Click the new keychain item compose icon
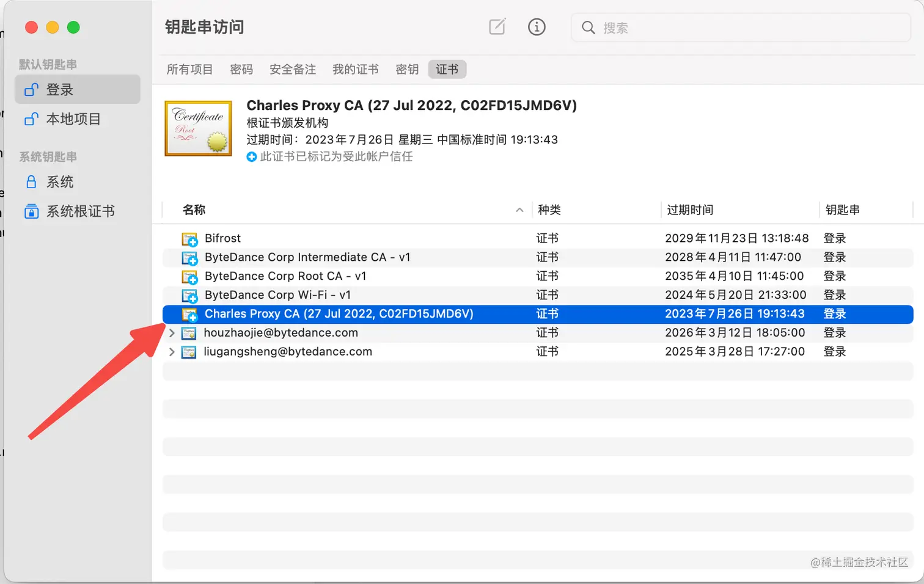Image resolution: width=924 pixels, height=584 pixels. click(497, 27)
